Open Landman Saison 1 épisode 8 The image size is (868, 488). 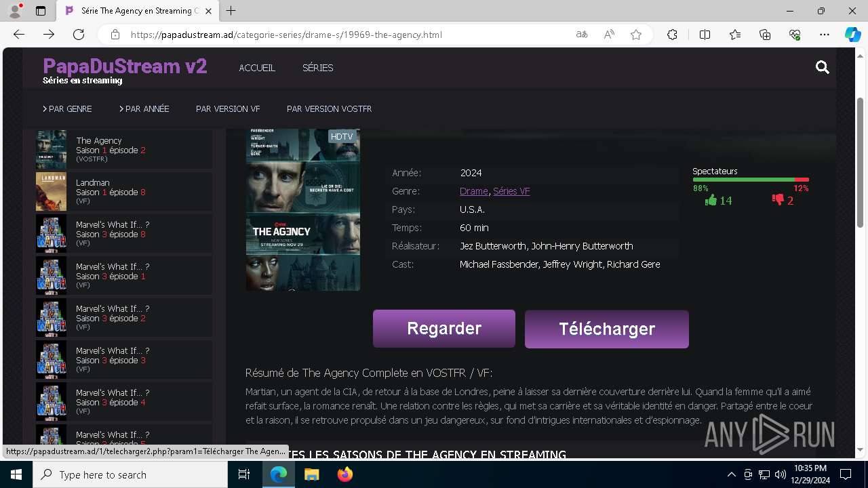click(124, 192)
